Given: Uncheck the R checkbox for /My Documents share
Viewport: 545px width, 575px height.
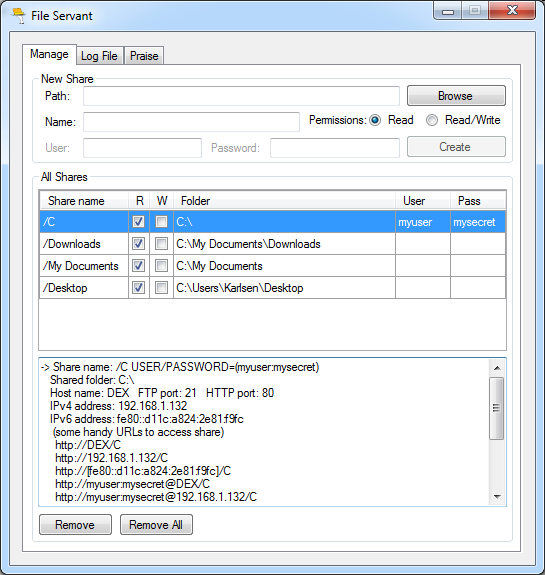Looking at the screenshot, I should click(x=138, y=266).
